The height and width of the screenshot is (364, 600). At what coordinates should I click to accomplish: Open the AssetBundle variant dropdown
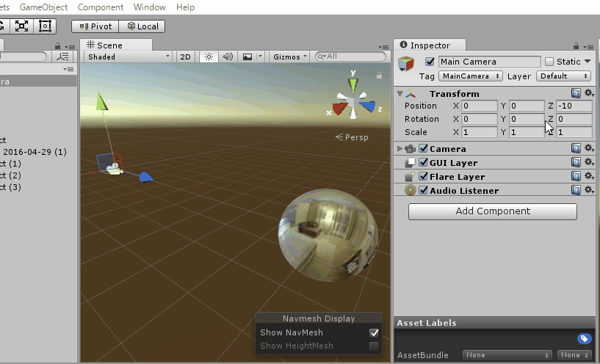click(x=574, y=354)
